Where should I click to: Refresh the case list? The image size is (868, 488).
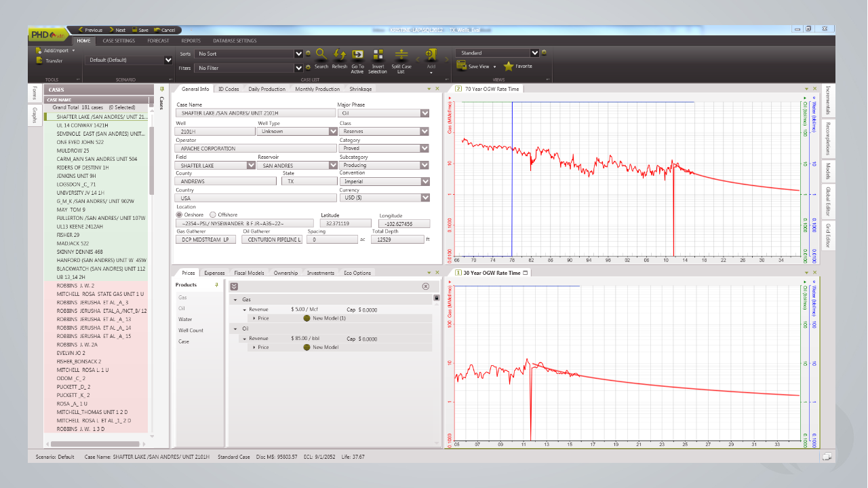point(340,55)
